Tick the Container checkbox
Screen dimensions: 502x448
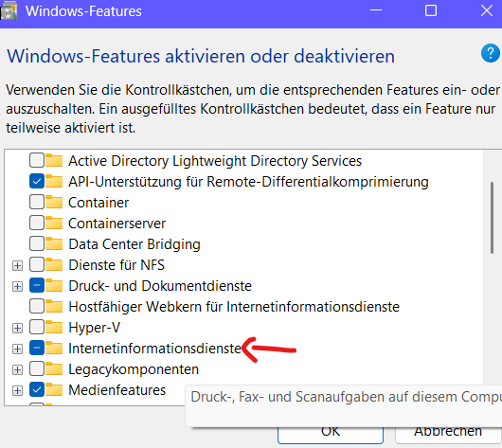click(x=37, y=202)
